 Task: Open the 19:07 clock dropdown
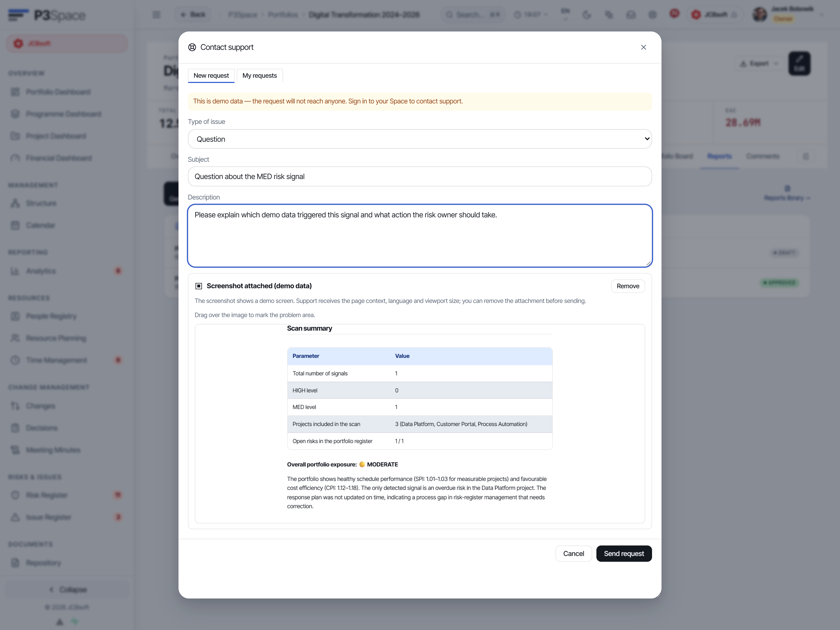click(x=531, y=14)
